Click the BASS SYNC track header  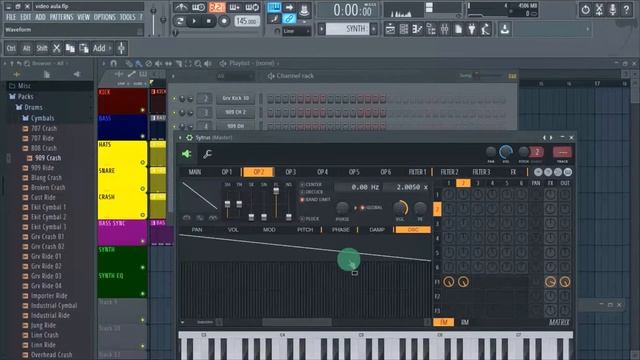click(x=122, y=233)
